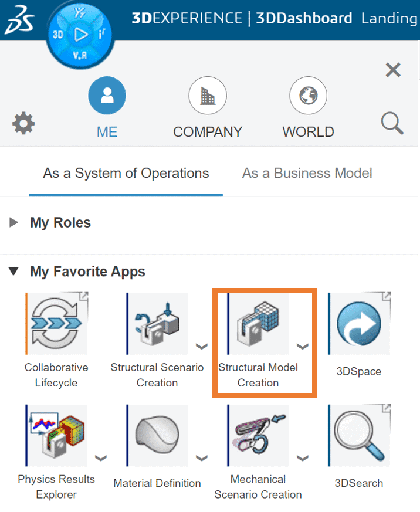Open dropdown chevron for Mechanical Scenario Creation
Screen dimensions: 420x512
click(x=303, y=458)
